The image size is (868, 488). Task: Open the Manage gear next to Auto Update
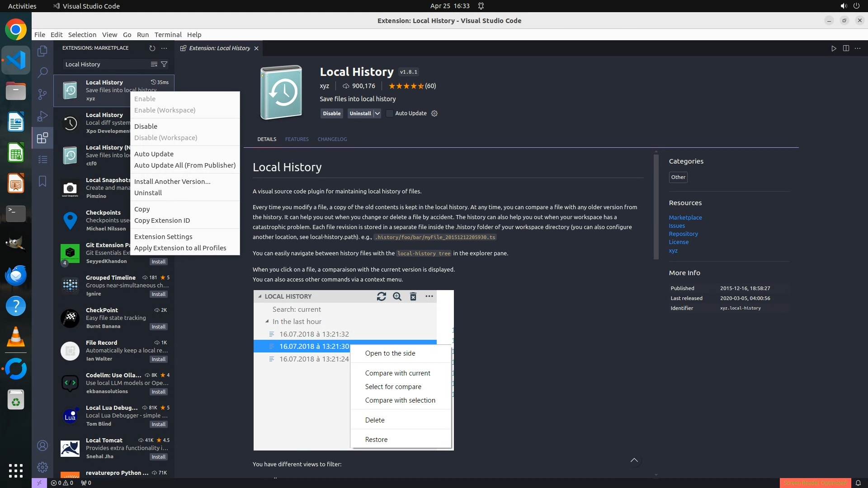[434, 113]
